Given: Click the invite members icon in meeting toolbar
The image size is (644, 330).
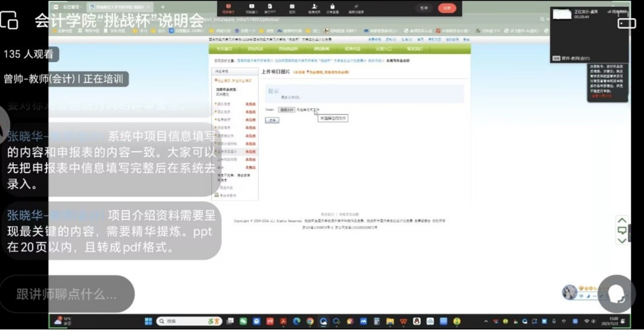Looking at the screenshot, I should point(314,8).
